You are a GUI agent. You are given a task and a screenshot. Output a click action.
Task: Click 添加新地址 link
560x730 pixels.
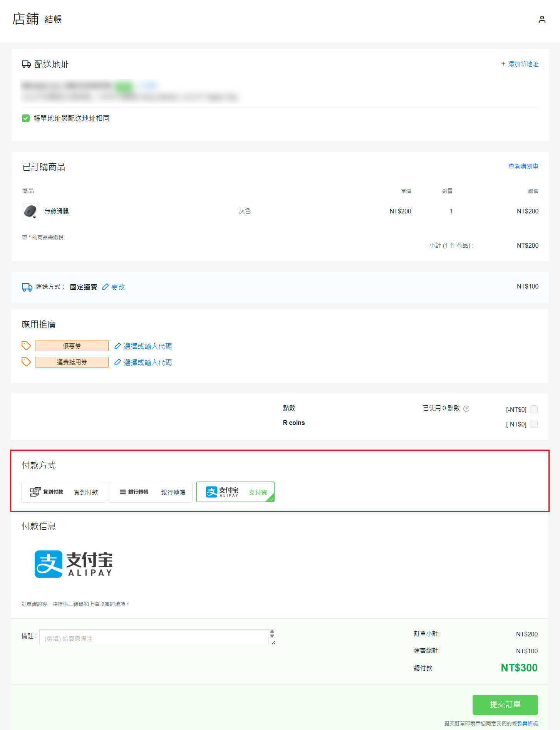pyautogui.click(x=519, y=64)
